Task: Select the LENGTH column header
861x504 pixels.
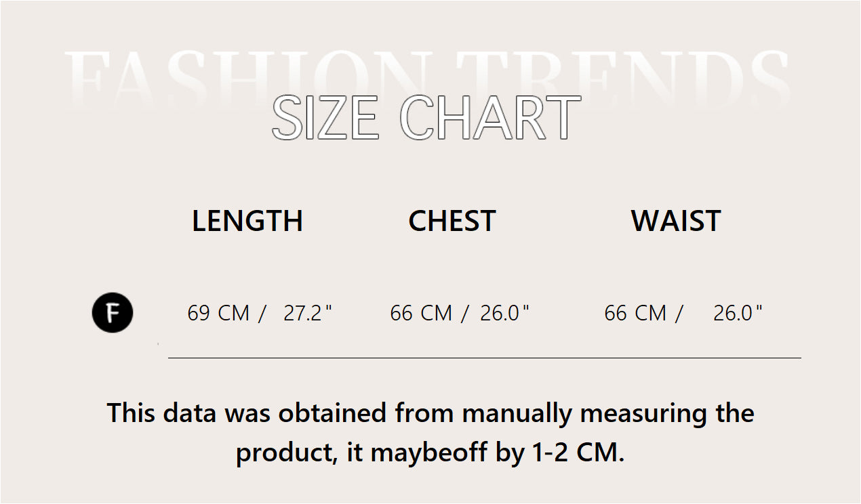Action: (x=247, y=221)
